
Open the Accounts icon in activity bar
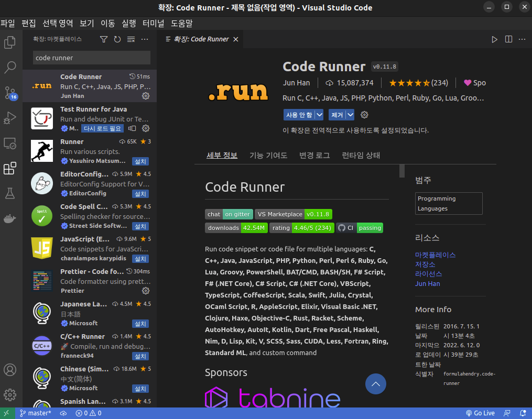(10, 370)
